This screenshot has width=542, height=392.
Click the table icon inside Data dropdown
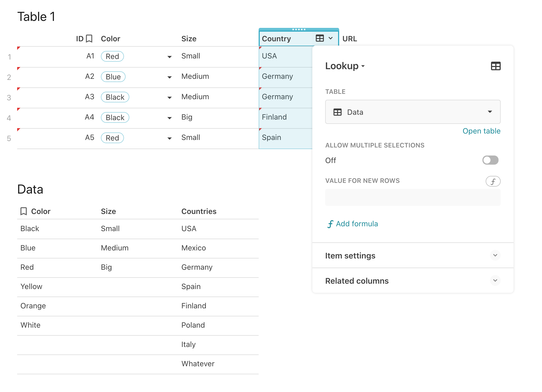337,112
